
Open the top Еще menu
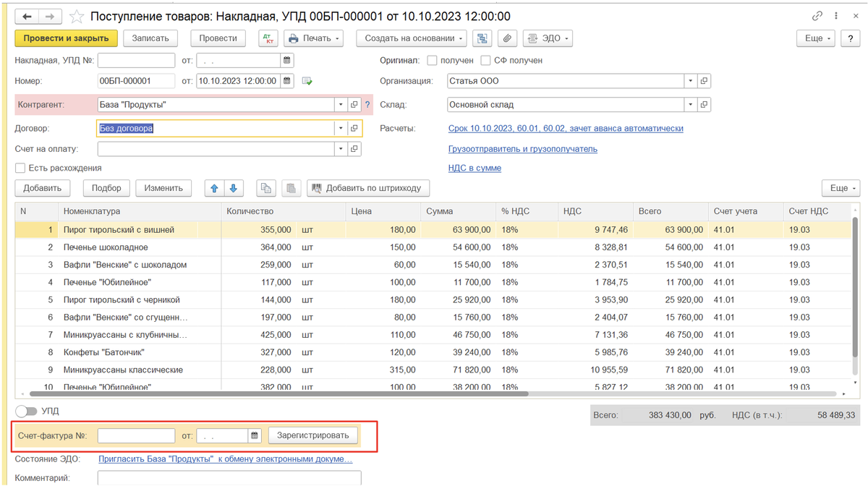click(817, 38)
